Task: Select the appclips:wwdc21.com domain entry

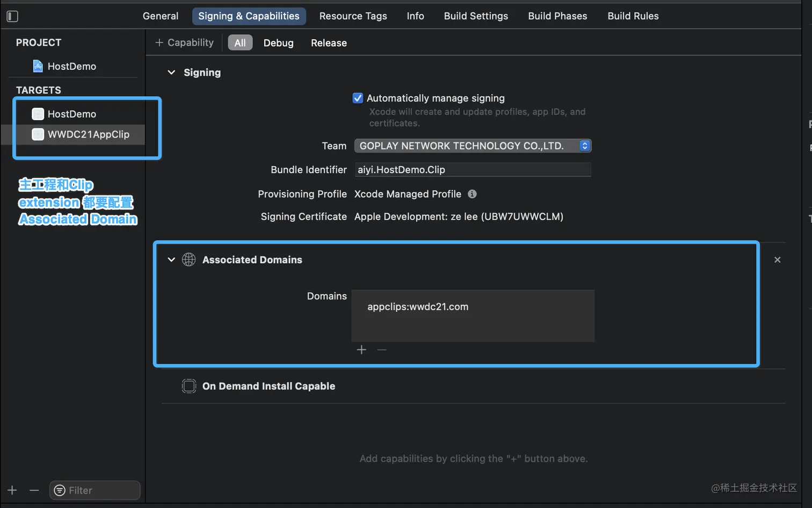Action: click(x=418, y=307)
